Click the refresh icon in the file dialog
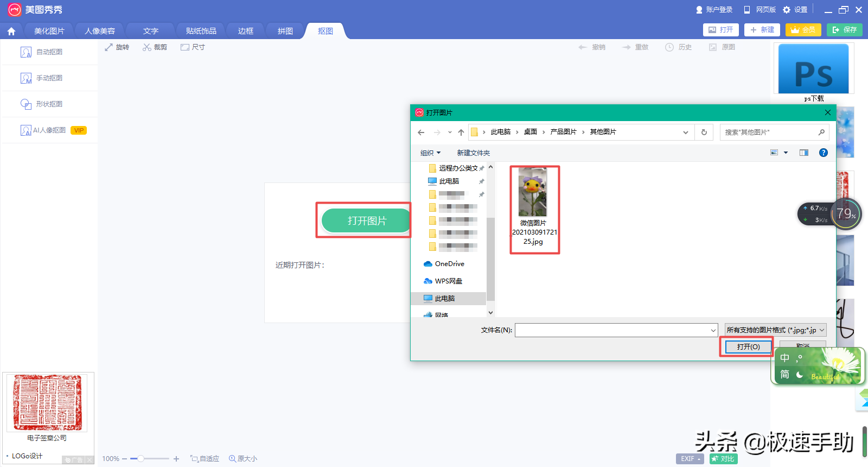Image resolution: width=868 pixels, height=467 pixels. 704,132
